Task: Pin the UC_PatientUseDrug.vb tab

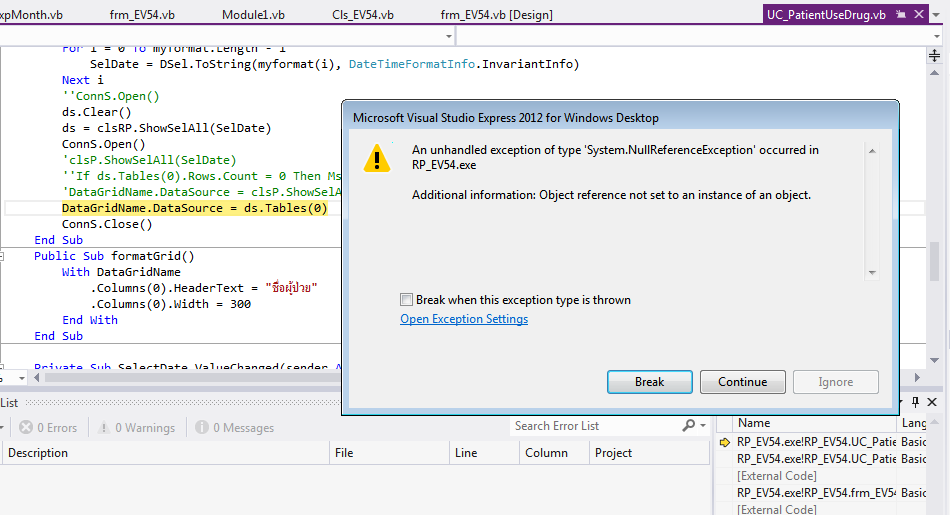Action: (901, 14)
